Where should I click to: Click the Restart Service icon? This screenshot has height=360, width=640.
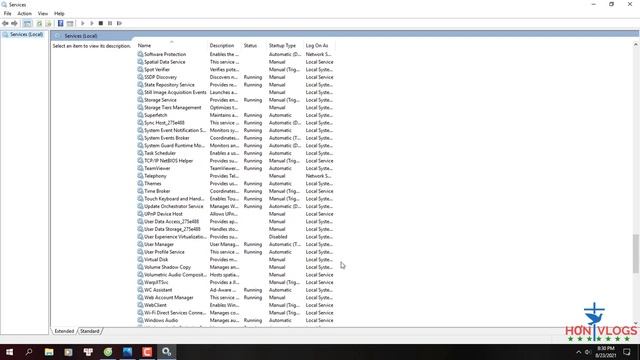119,23
